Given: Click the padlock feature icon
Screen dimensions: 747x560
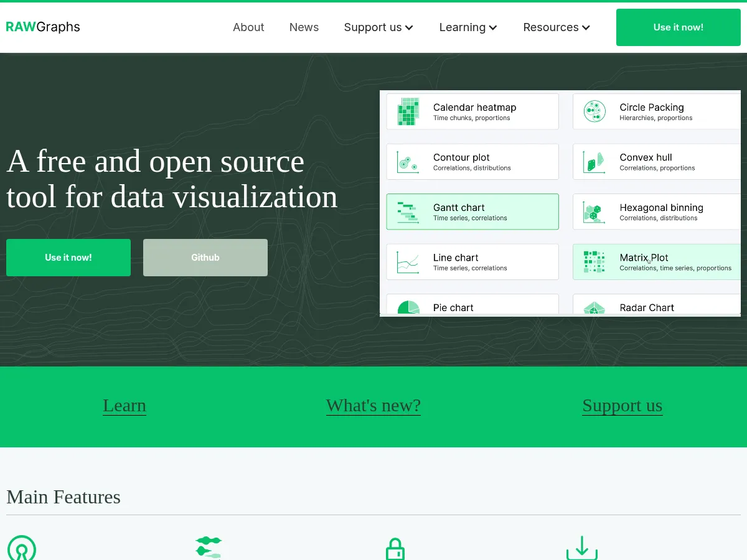Looking at the screenshot, I should click(395, 549).
